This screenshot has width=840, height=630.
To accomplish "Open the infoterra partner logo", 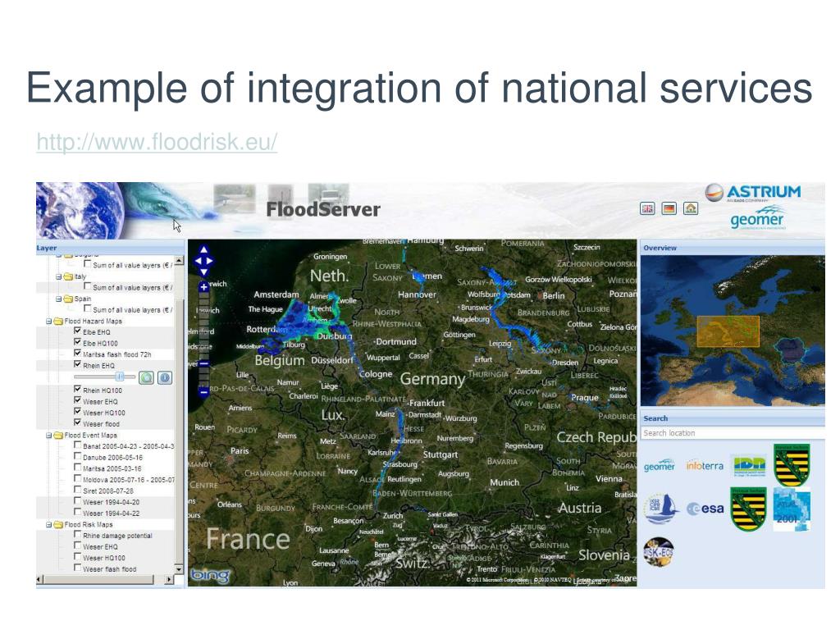I will pos(705,466).
